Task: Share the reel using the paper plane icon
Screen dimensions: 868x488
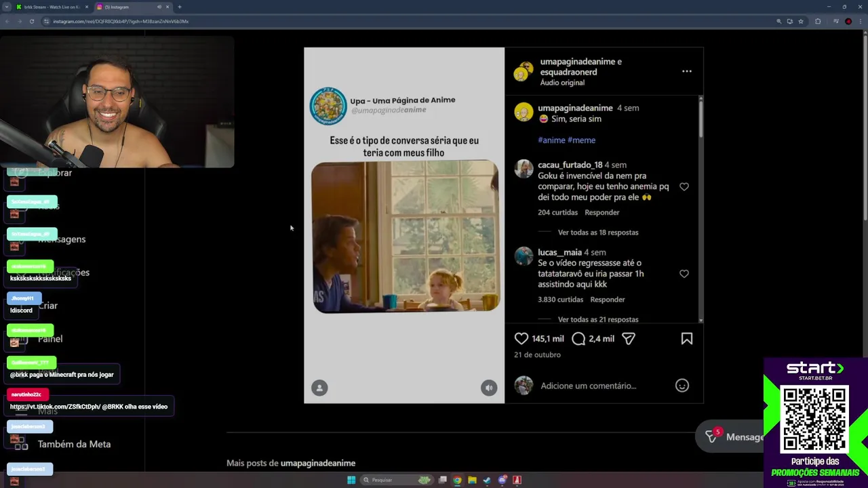Action: click(x=629, y=338)
